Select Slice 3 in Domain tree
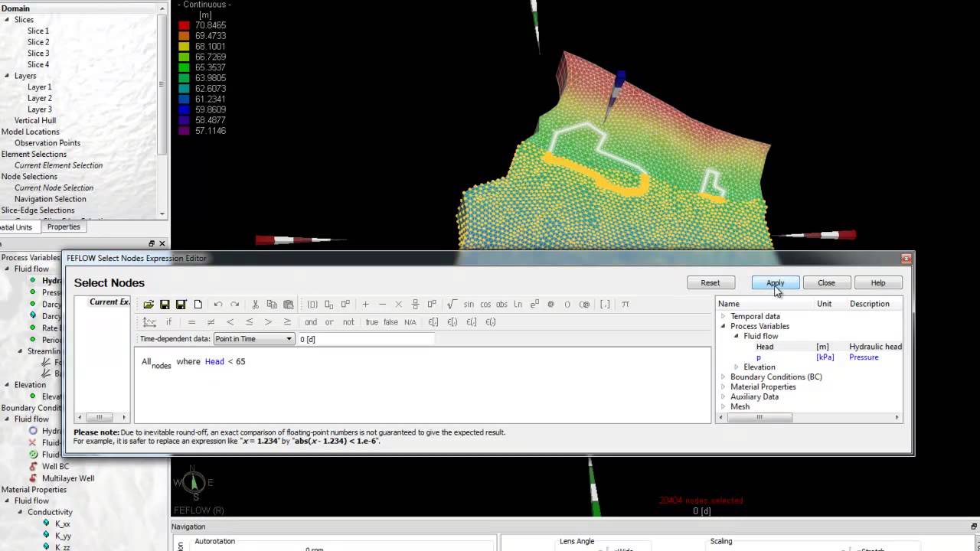The height and width of the screenshot is (551, 980). 38,54
